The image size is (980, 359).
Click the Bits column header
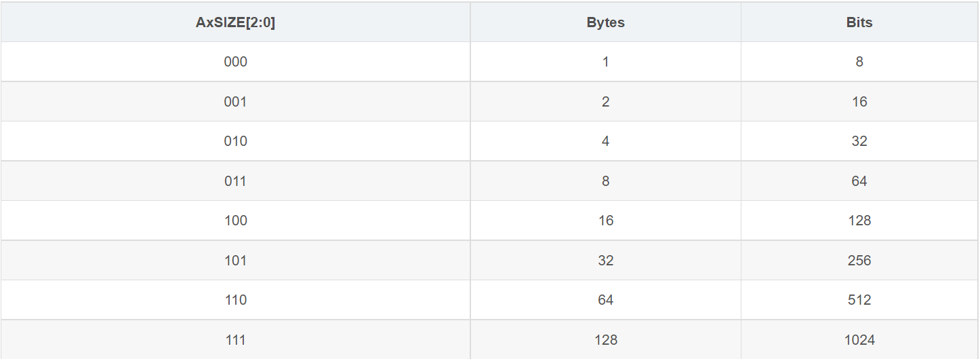point(859,22)
